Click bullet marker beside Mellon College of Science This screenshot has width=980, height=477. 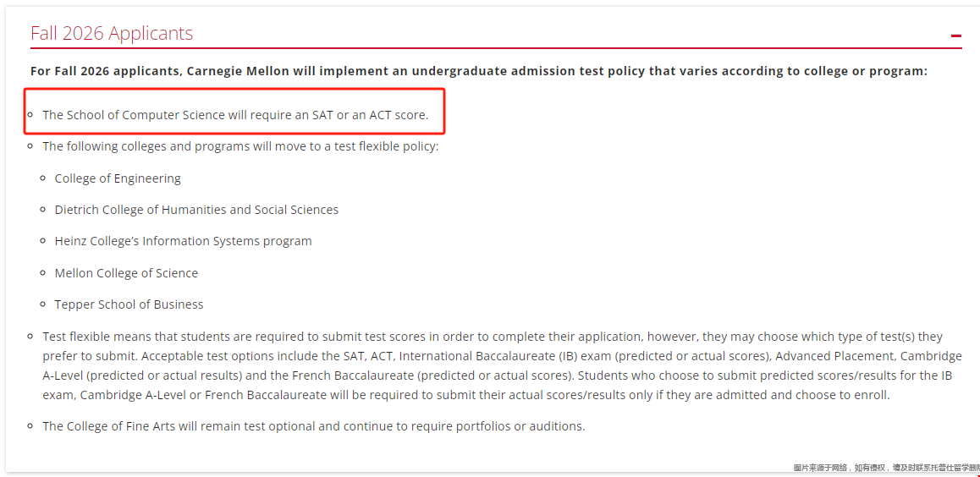44,273
